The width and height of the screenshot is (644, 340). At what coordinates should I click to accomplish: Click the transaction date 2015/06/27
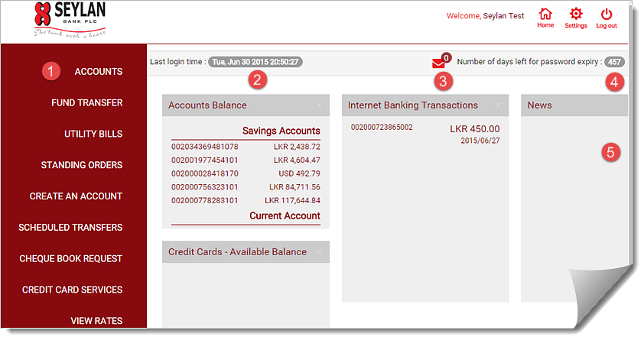[x=480, y=141]
